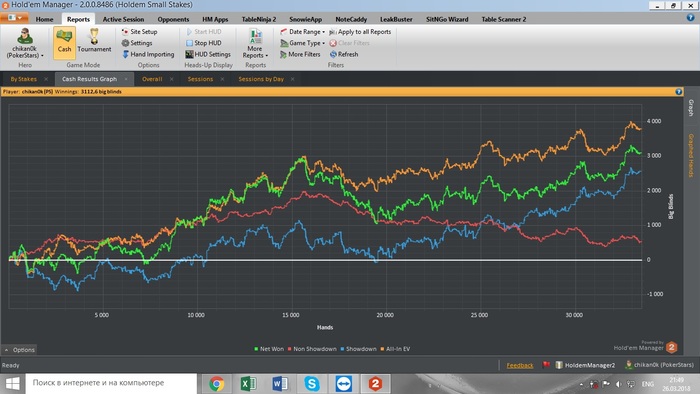Open HUD Settings
Image resolution: width=700 pixels, height=394 pixels.
pos(208,54)
